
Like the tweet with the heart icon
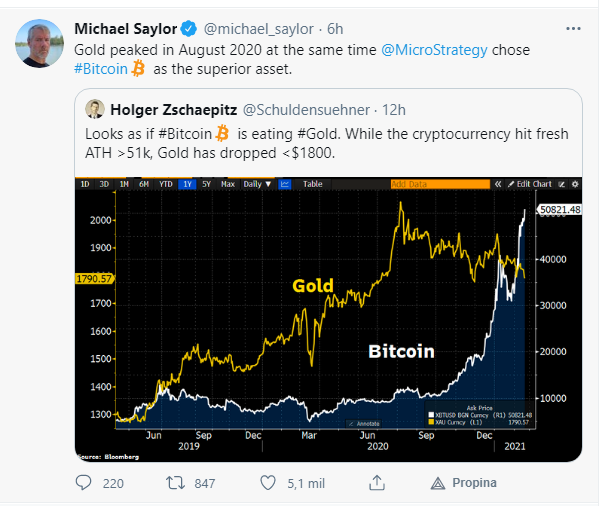tap(267, 483)
